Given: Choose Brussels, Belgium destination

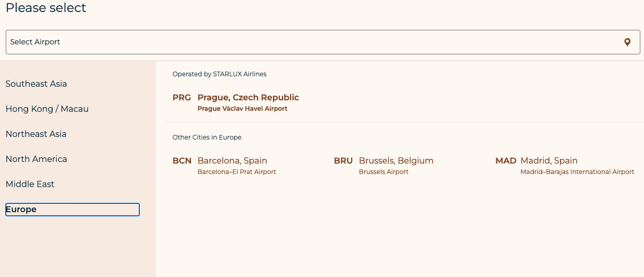Looking at the screenshot, I should 396,160.
